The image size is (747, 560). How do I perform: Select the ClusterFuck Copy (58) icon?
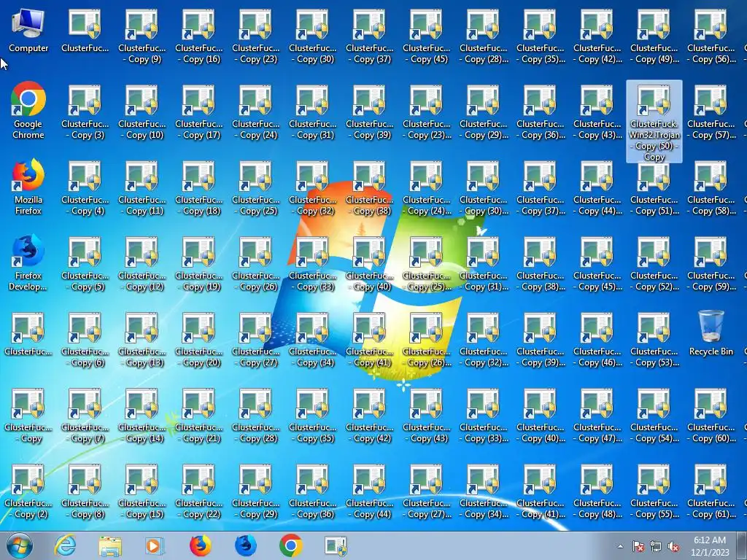(x=711, y=187)
